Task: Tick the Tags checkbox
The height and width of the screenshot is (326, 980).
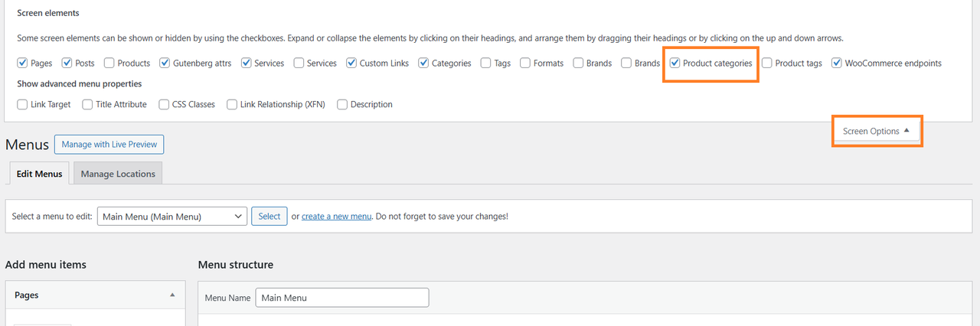Action: pos(486,63)
